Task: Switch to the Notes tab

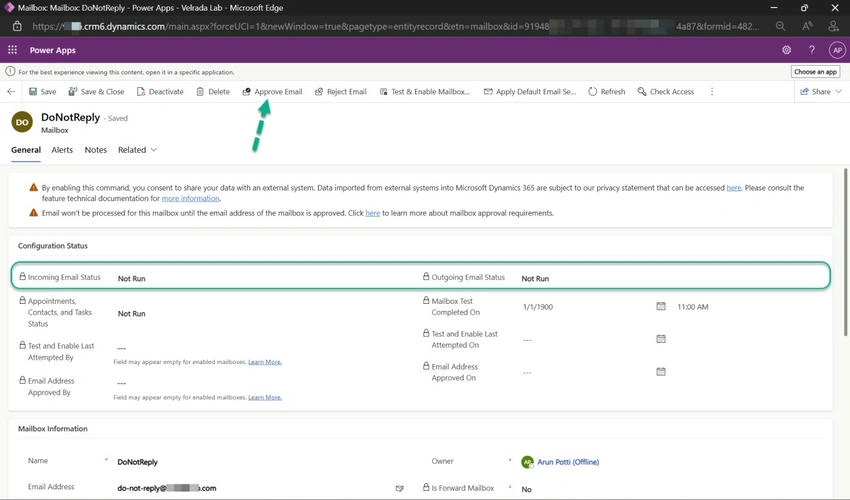Action: [95, 150]
